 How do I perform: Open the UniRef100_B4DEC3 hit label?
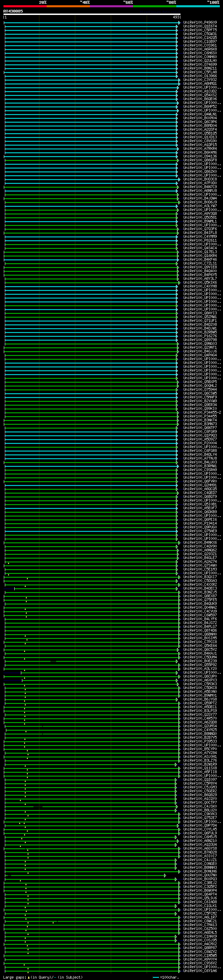pos(200,588)
